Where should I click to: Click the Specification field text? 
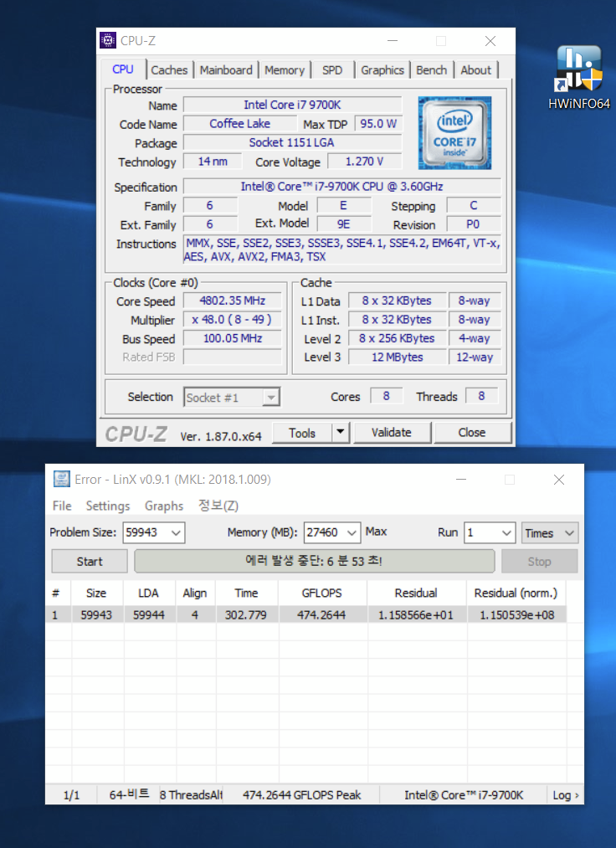(341, 187)
